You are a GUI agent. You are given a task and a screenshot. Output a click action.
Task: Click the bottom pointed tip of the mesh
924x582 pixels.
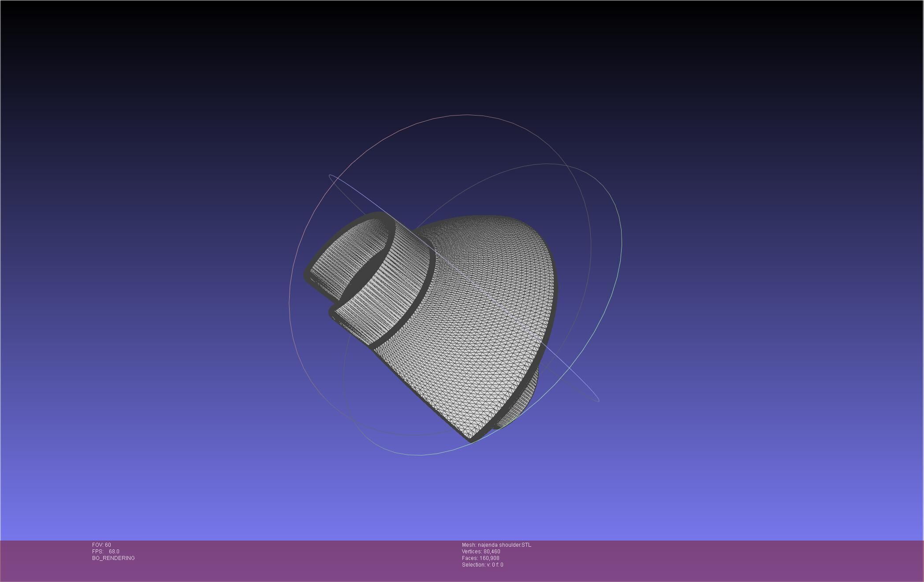470,440
